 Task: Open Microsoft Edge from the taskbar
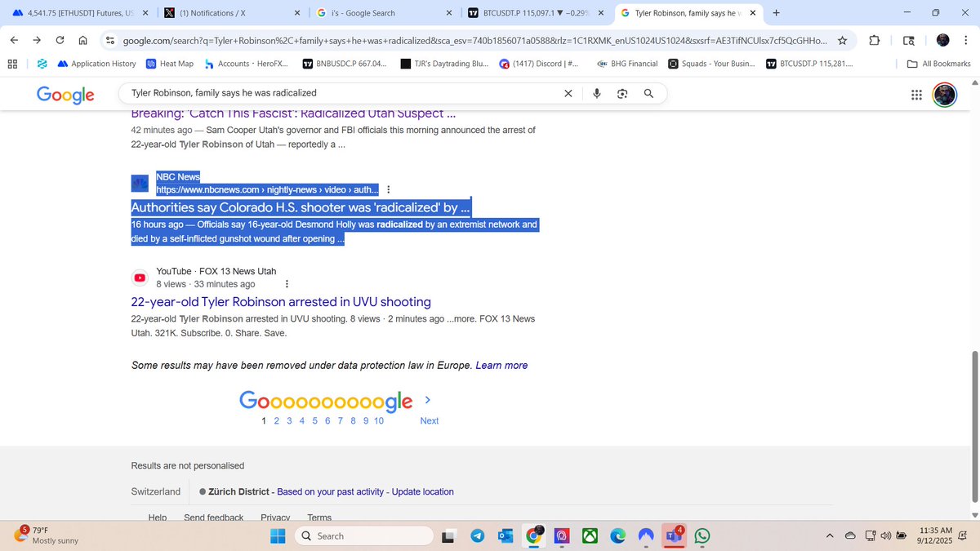click(618, 536)
